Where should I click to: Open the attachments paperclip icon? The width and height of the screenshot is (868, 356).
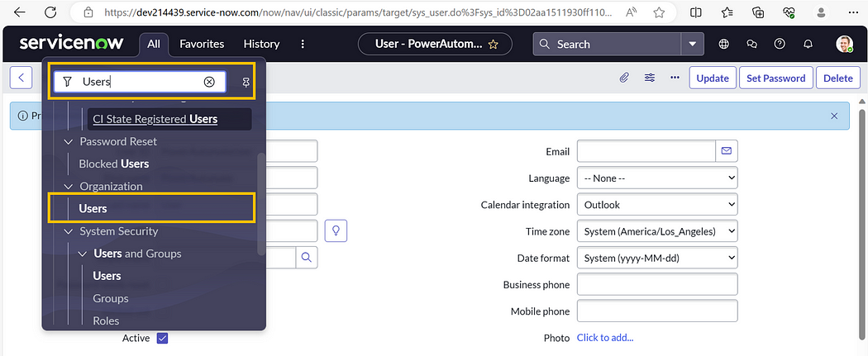pos(624,78)
